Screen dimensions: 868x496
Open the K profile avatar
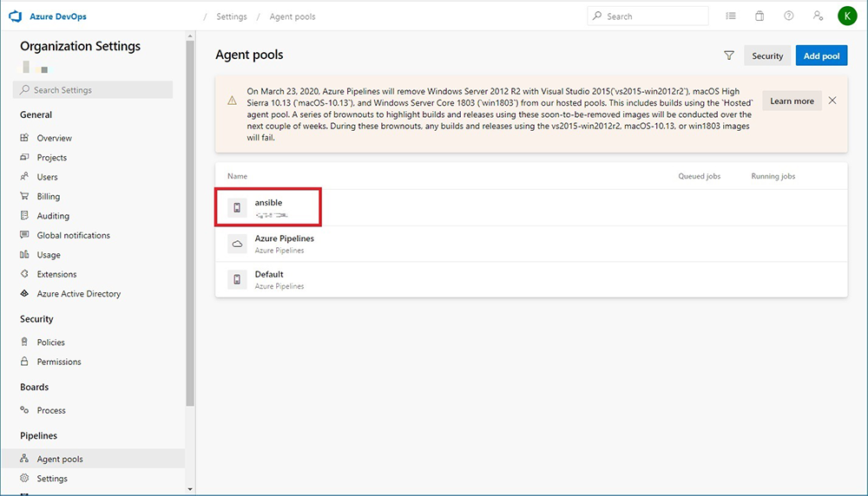tap(847, 16)
